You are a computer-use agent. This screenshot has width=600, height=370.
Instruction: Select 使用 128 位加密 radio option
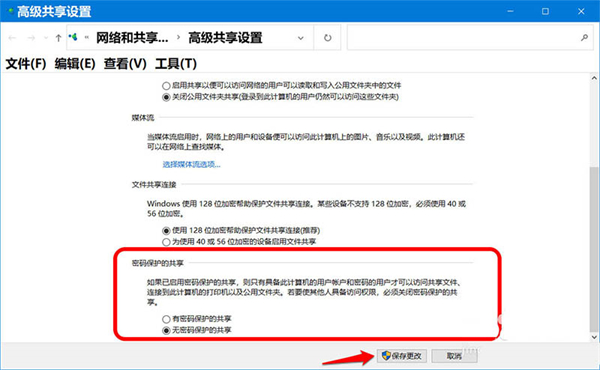166,231
